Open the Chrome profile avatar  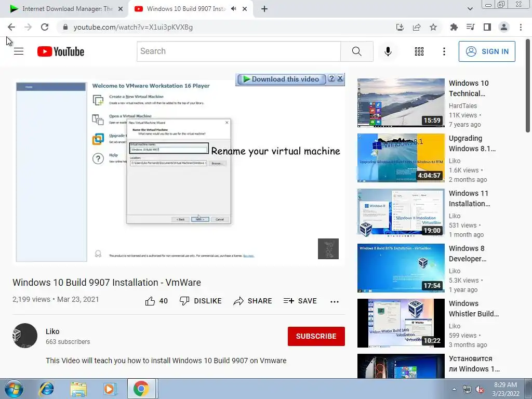[504, 27]
